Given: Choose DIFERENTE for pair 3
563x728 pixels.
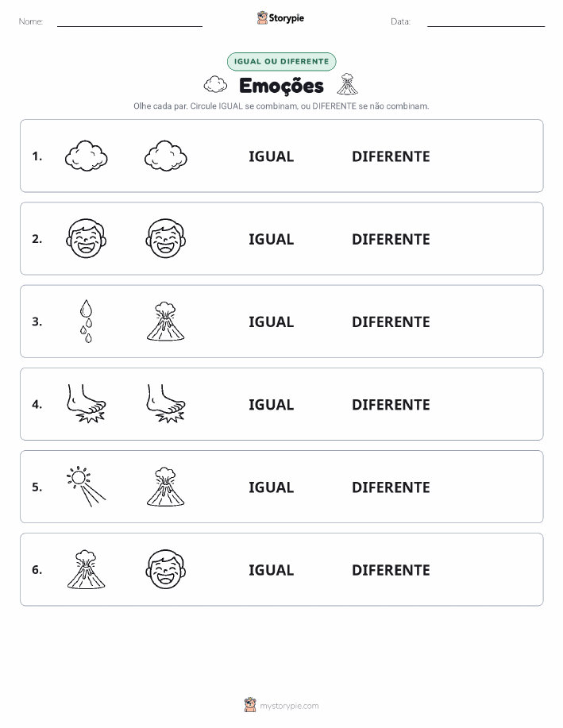Looking at the screenshot, I should [391, 322].
